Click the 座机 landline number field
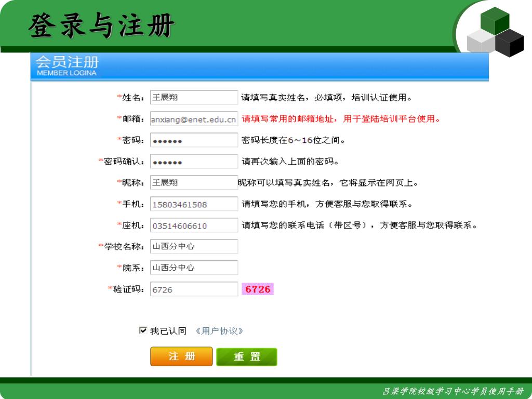This screenshot has height=399, width=532. pos(194,225)
